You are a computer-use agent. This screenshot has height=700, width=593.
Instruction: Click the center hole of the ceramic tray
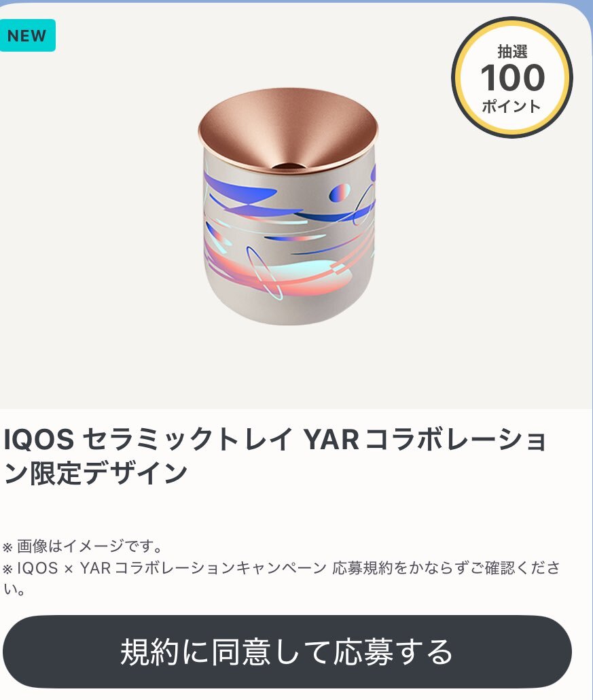click(288, 167)
